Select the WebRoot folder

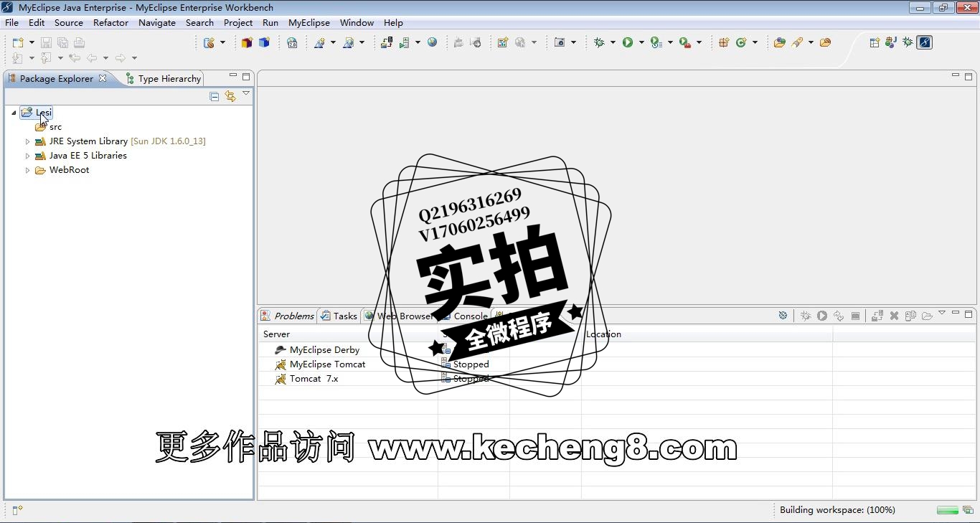click(69, 170)
